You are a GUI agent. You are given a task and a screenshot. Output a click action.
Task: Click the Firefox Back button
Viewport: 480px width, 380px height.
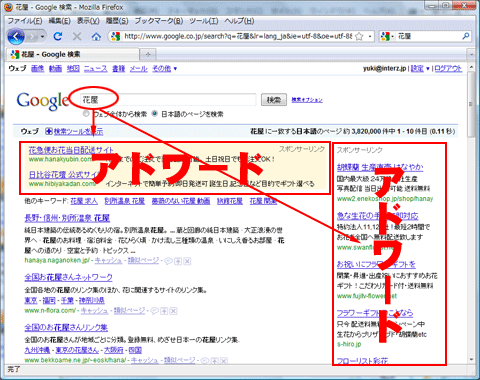16,36
